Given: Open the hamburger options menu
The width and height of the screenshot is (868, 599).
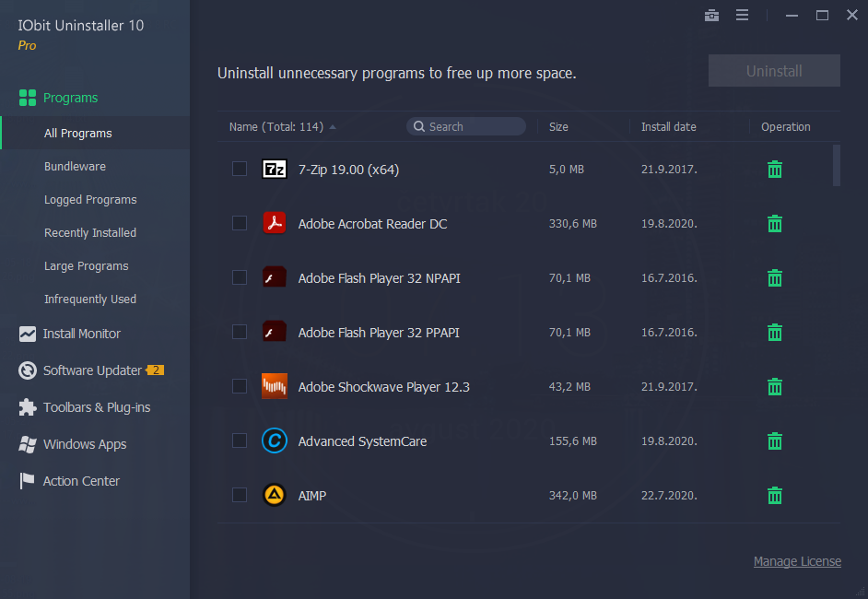Looking at the screenshot, I should (742, 15).
